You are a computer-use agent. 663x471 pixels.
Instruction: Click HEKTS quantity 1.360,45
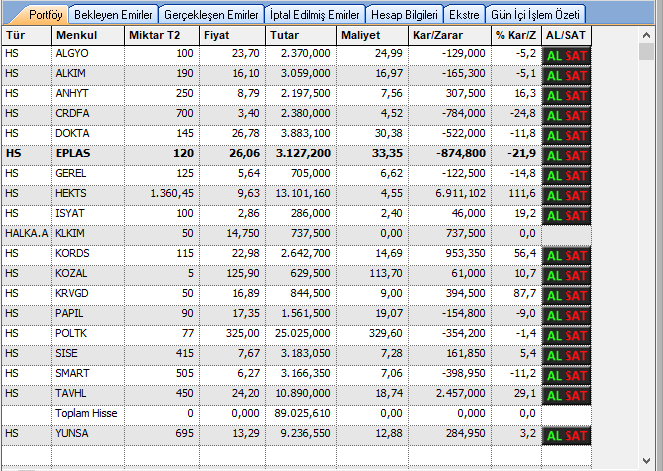click(x=172, y=194)
